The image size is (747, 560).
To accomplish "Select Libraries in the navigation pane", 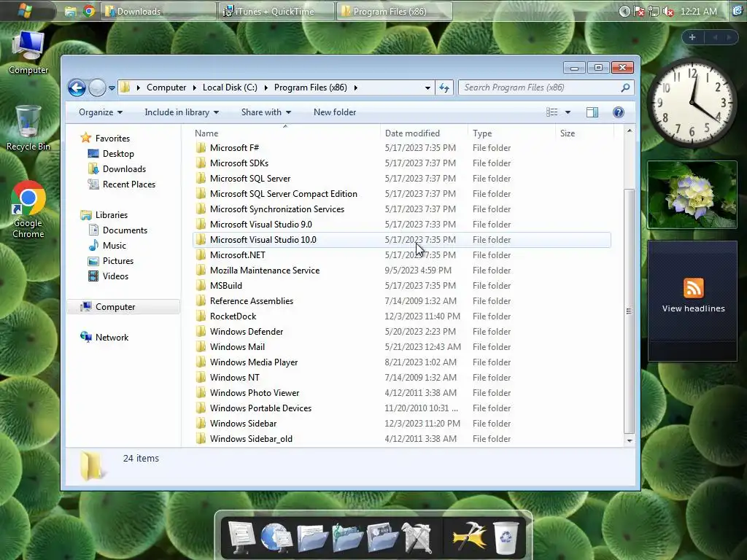I will [x=112, y=215].
